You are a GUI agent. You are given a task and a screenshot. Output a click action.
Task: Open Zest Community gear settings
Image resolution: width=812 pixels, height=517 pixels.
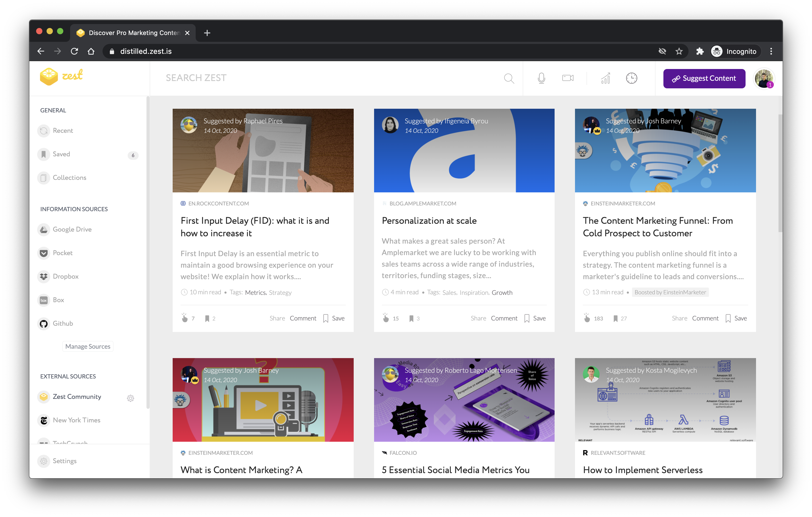131,398
